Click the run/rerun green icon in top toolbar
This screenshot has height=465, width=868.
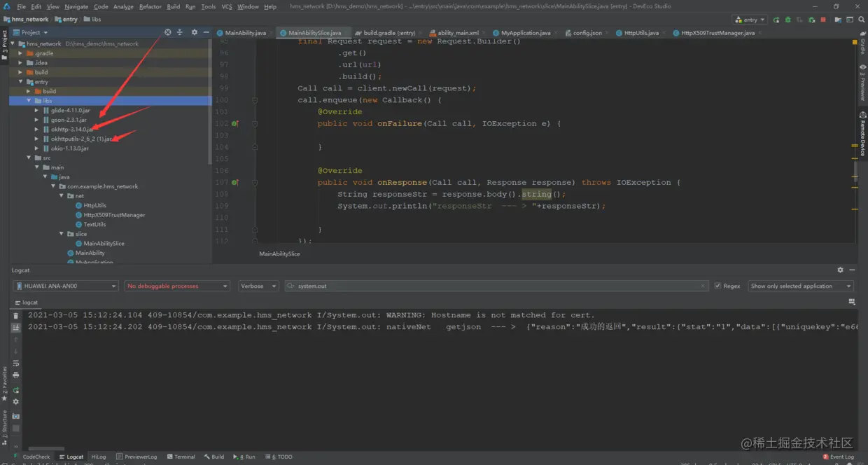click(x=776, y=20)
